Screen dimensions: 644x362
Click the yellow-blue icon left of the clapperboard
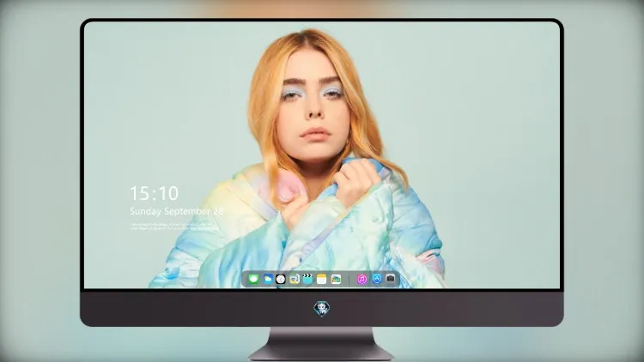[294, 280]
